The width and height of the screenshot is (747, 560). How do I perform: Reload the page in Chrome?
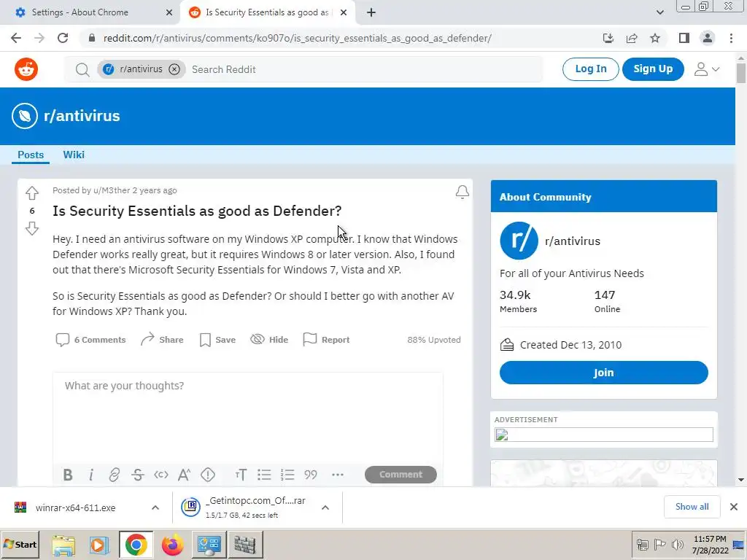tap(63, 38)
